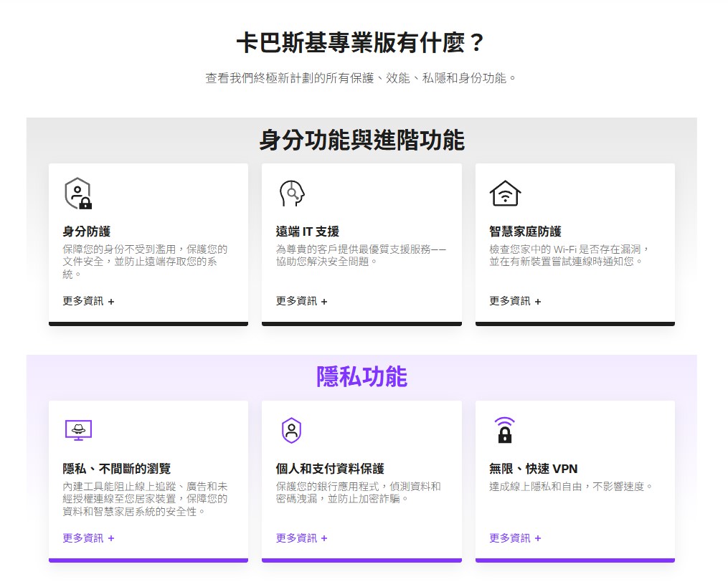Click the 身分功能與進階功能 section heading
The image size is (728, 587).
point(361,140)
